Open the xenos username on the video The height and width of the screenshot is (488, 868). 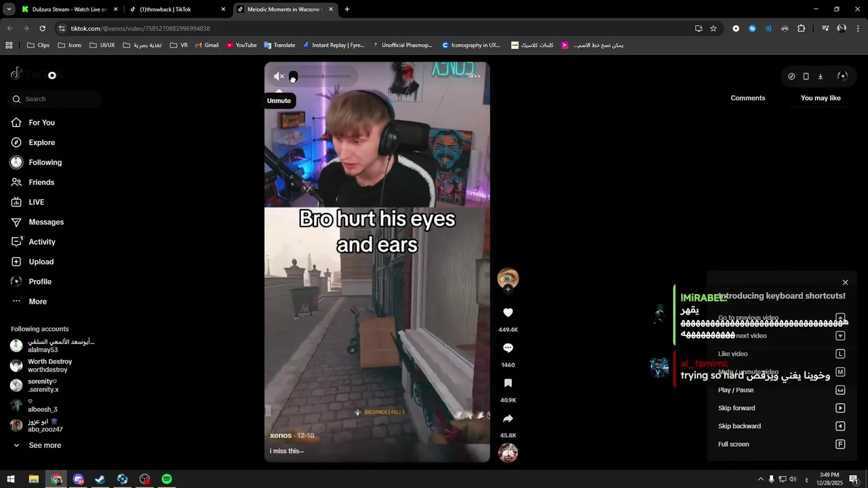[x=281, y=435]
